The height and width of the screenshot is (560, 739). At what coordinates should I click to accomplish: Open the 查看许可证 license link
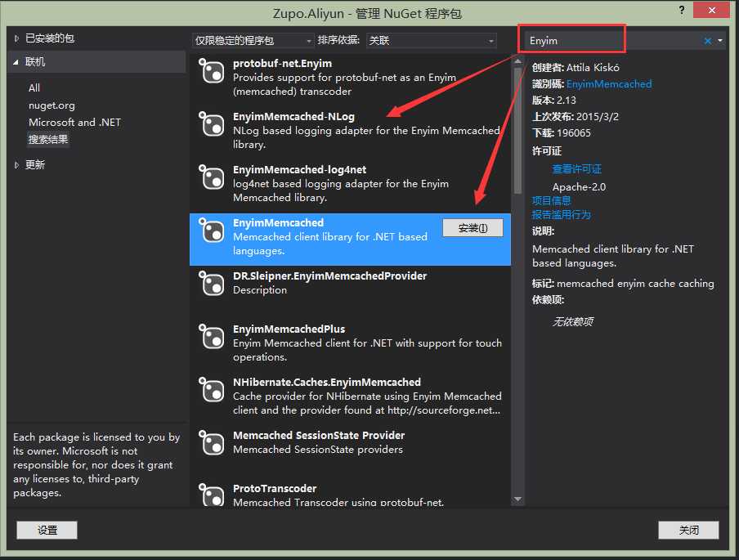[577, 169]
